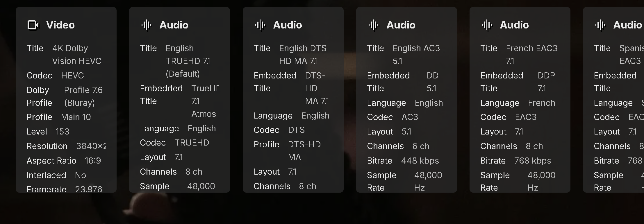
Task: Click the 'DDP 7.1' embedded title value
Action: [546, 82]
